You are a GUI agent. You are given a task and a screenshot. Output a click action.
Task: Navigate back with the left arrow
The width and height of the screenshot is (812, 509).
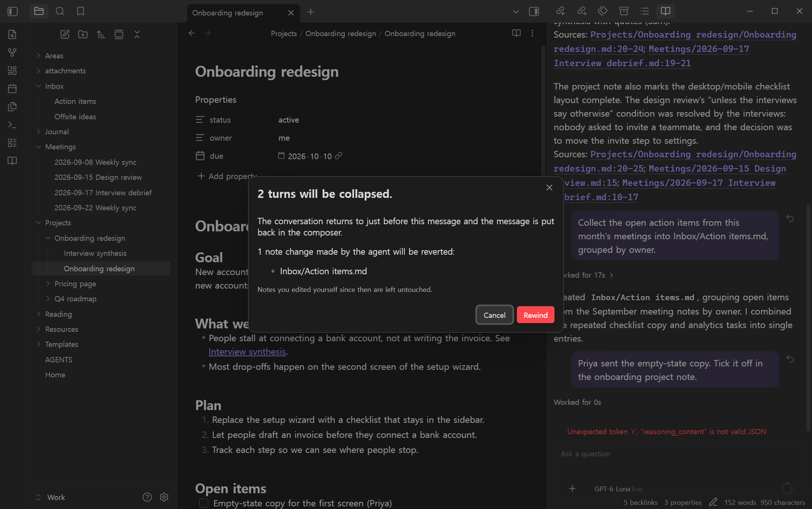[192, 33]
